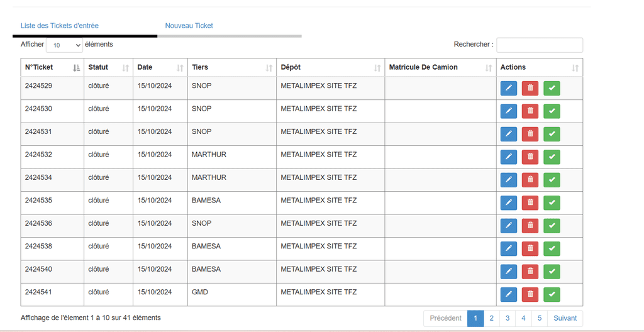Validate ticket 2424532 with green checkmark

[552, 157]
